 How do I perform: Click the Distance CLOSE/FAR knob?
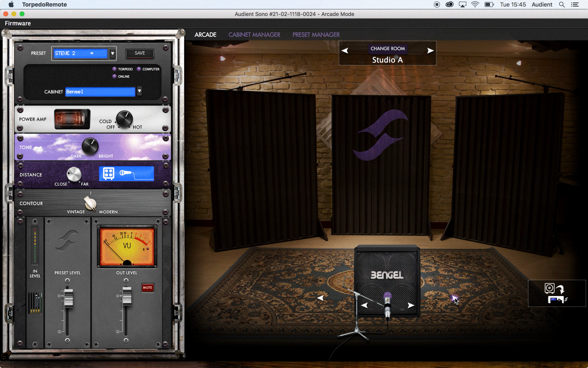pyautogui.click(x=74, y=174)
